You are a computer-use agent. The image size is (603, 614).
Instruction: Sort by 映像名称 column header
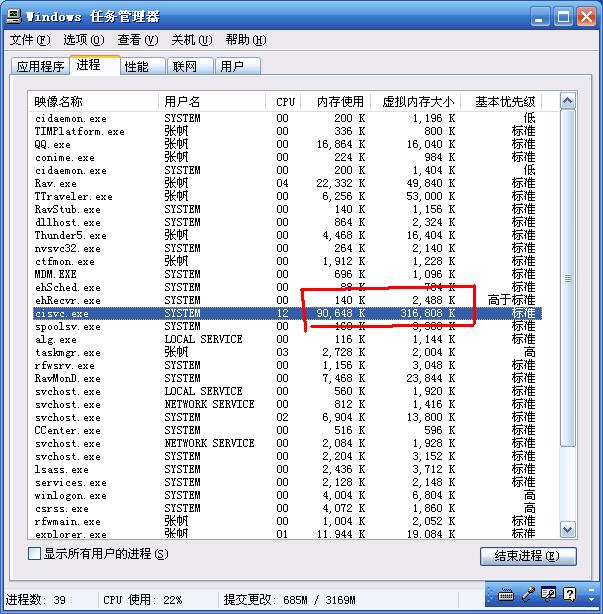[94, 102]
